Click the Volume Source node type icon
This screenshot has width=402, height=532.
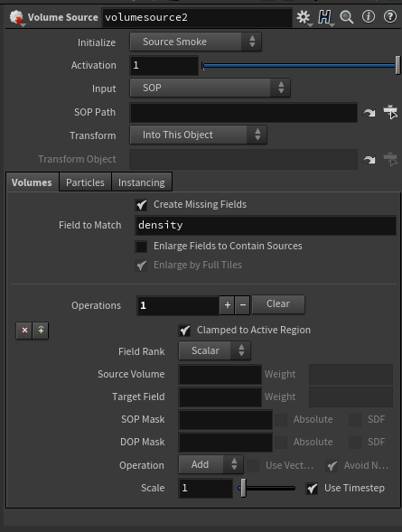(x=16, y=17)
